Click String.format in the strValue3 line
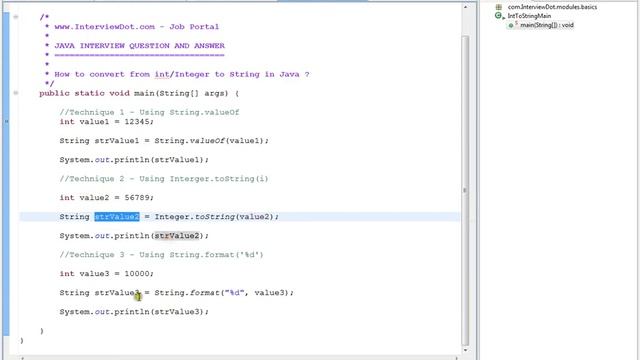The width and height of the screenshot is (640, 360). click(187, 293)
